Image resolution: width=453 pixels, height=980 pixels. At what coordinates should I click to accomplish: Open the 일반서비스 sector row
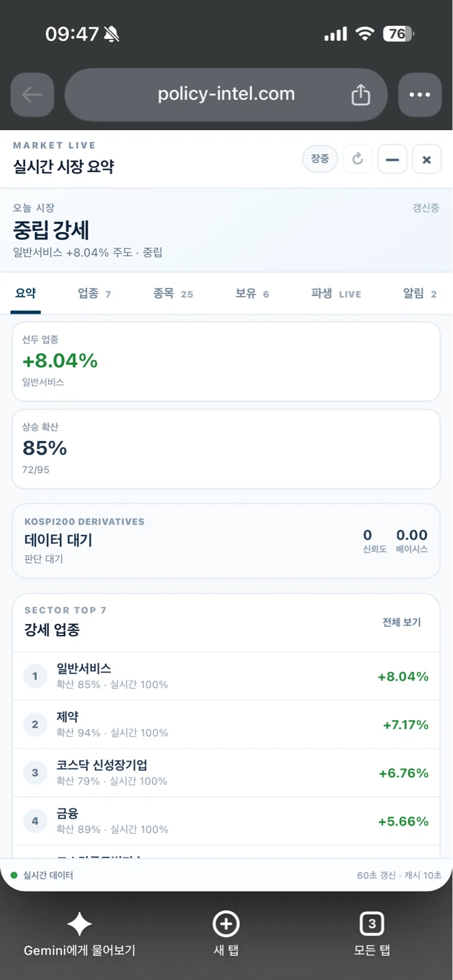tap(226, 676)
